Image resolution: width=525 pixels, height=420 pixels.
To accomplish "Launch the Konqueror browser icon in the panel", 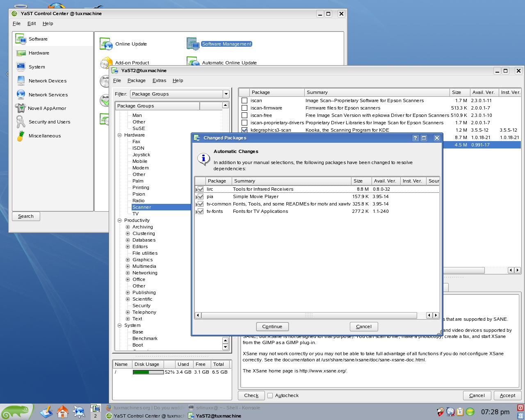I will [79, 411].
